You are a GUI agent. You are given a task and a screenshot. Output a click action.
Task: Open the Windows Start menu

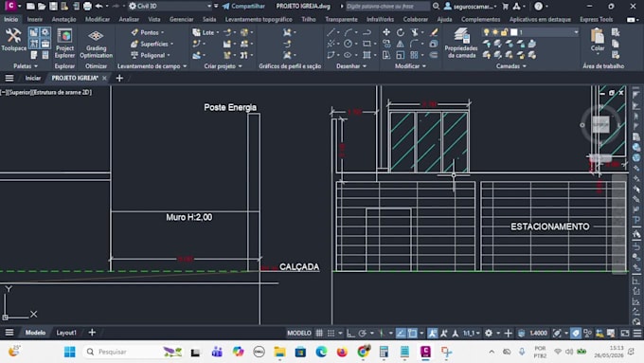tap(70, 352)
